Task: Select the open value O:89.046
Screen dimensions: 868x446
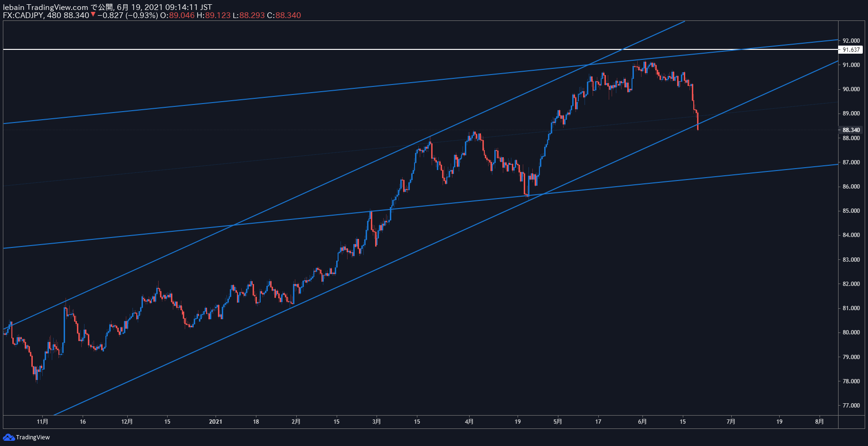Action: pos(178,15)
